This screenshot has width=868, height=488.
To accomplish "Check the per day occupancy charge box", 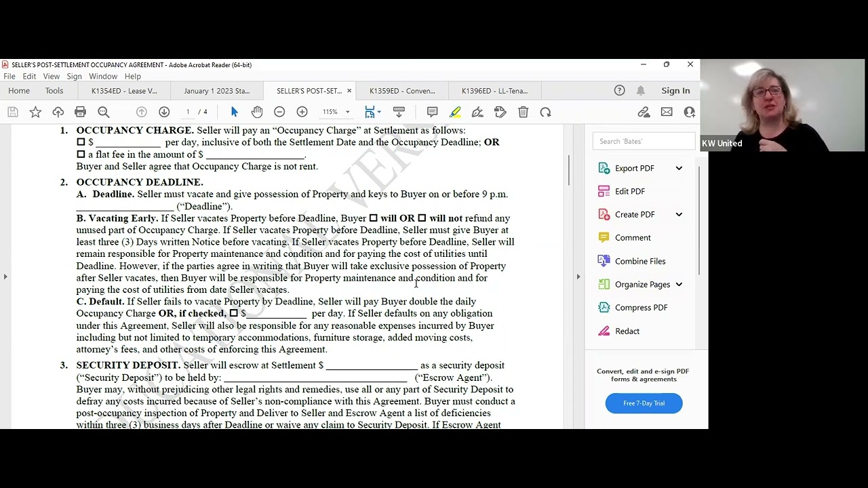I will click(81, 142).
